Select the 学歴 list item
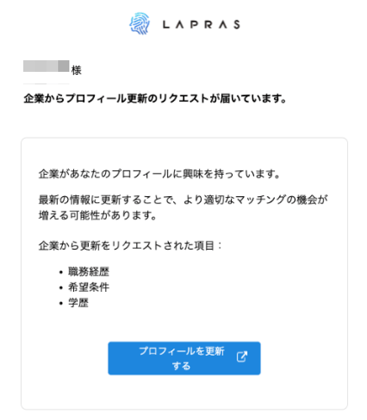The width and height of the screenshot is (367, 420). click(x=78, y=303)
